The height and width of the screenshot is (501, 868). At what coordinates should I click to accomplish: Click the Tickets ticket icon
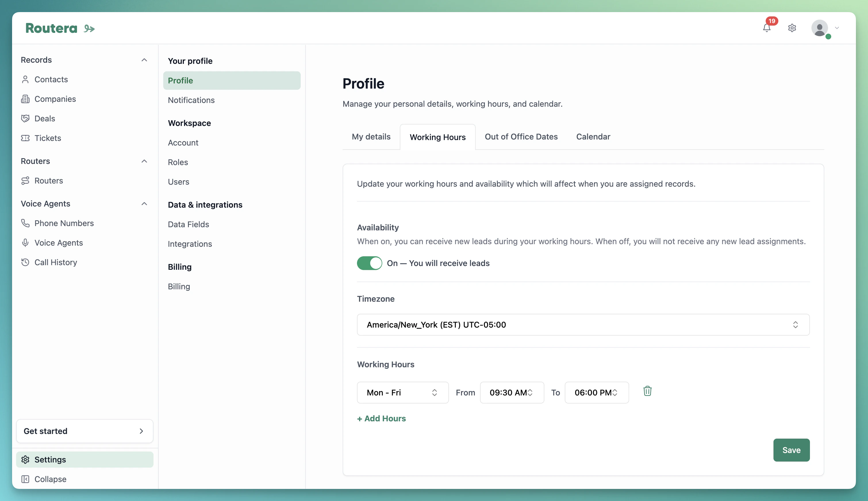click(x=25, y=138)
